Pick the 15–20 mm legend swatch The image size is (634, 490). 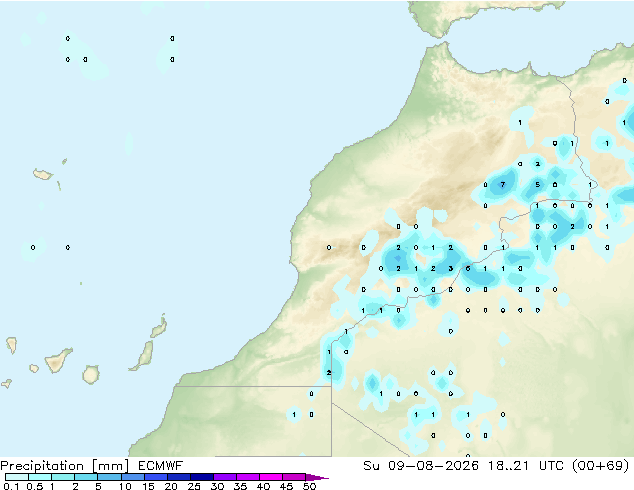pos(155,477)
